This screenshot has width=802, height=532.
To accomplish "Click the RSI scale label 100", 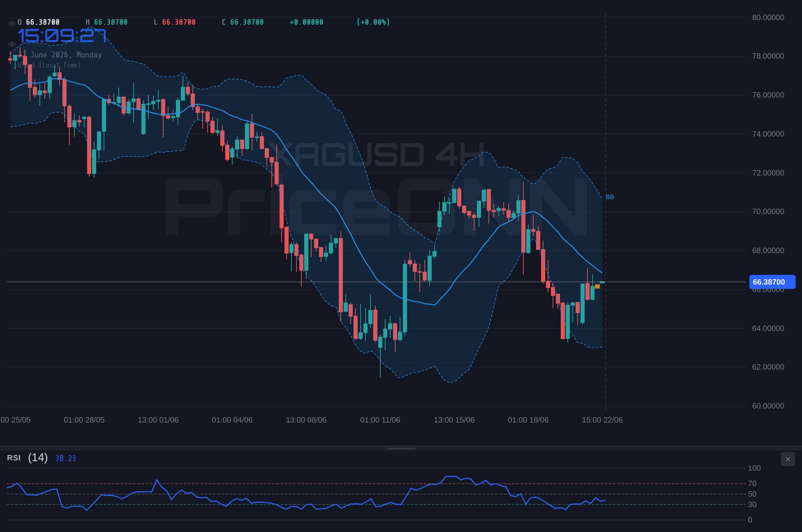I will tap(754, 468).
